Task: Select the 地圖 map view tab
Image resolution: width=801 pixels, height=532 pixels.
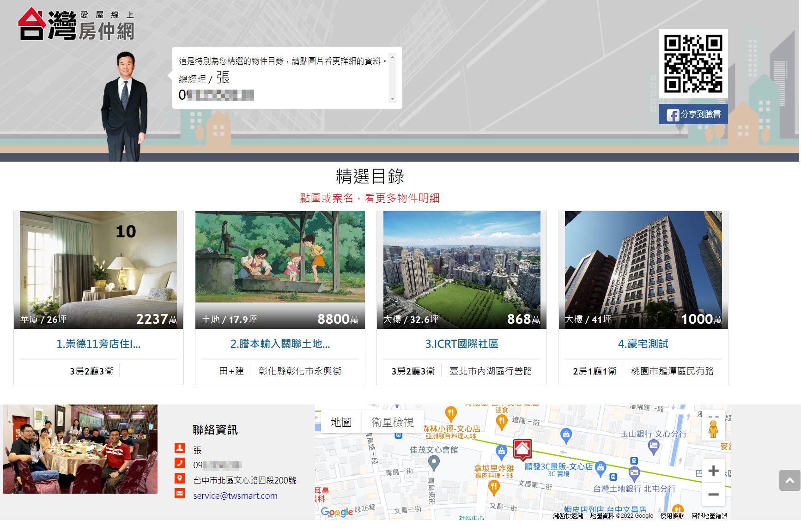Action: [x=341, y=422]
